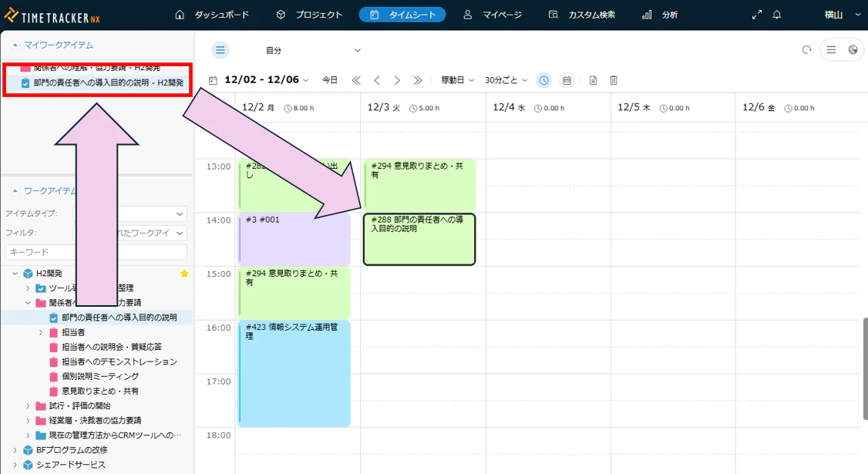Image resolution: width=868 pixels, height=474 pixels.
Task: Jump back with the double left arrow
Action: click(356, 80)
